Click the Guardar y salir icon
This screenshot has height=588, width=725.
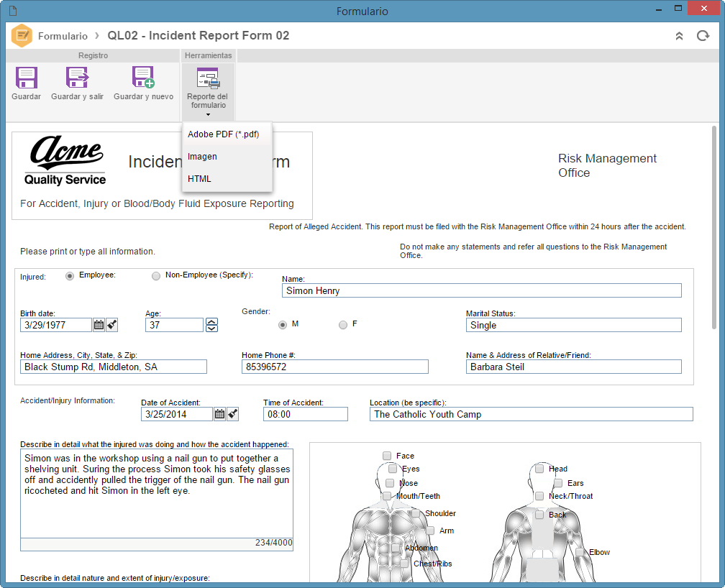tap(77, 78)
